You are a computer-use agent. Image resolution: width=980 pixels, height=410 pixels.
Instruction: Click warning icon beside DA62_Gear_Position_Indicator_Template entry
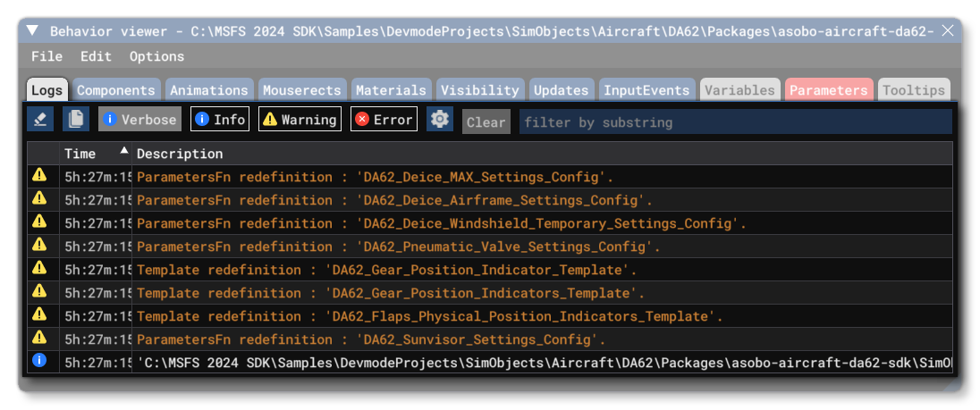coord(39,269)
